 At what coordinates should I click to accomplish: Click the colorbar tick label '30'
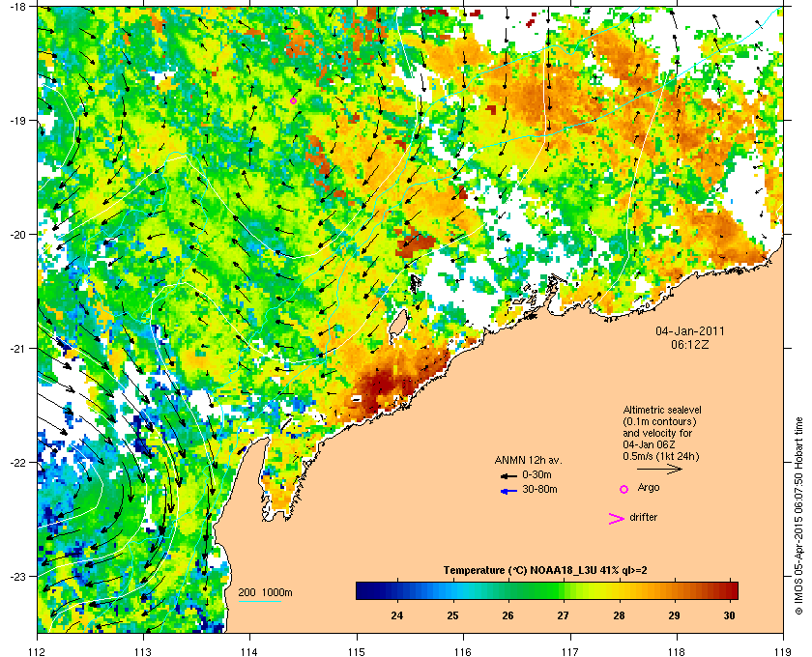(x=730, y=615)
